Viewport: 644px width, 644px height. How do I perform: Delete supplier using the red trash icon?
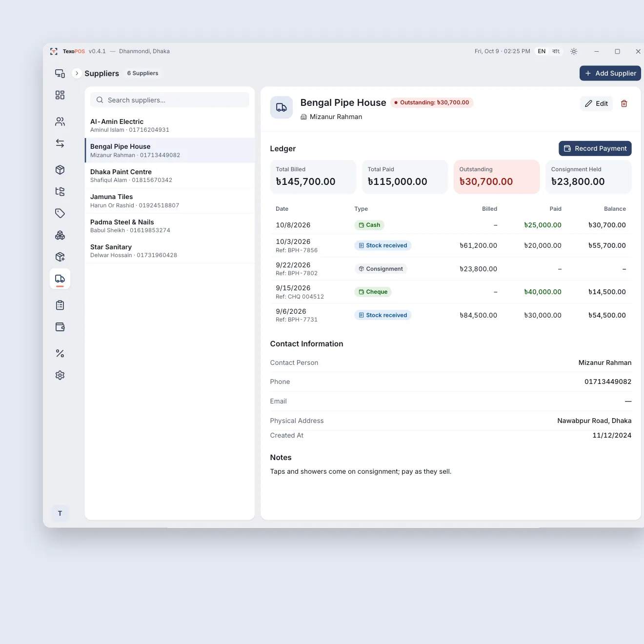pyautogui.click(x=624, y=103)
